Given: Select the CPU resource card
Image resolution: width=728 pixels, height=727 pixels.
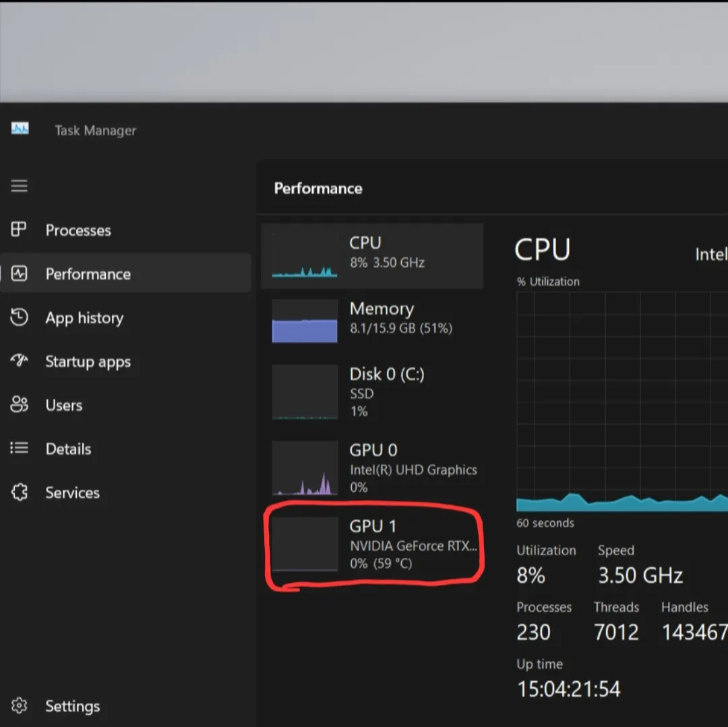Looking at the screenshot, I should [372, 255].
